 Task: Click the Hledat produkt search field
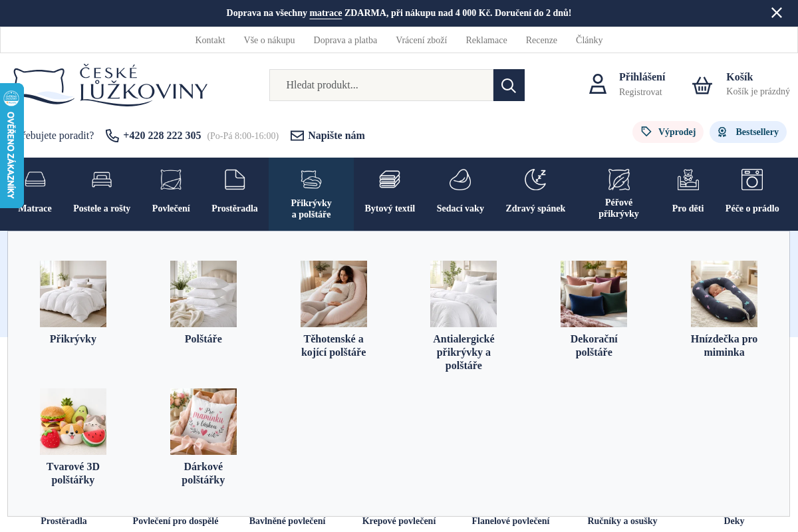click(x=381, y=85)
